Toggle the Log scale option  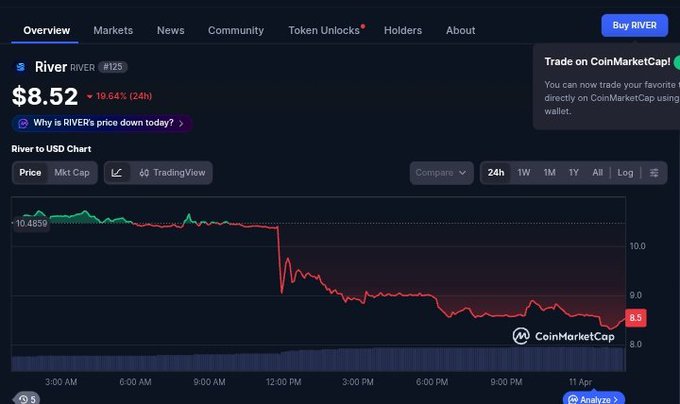click(625, 173)
